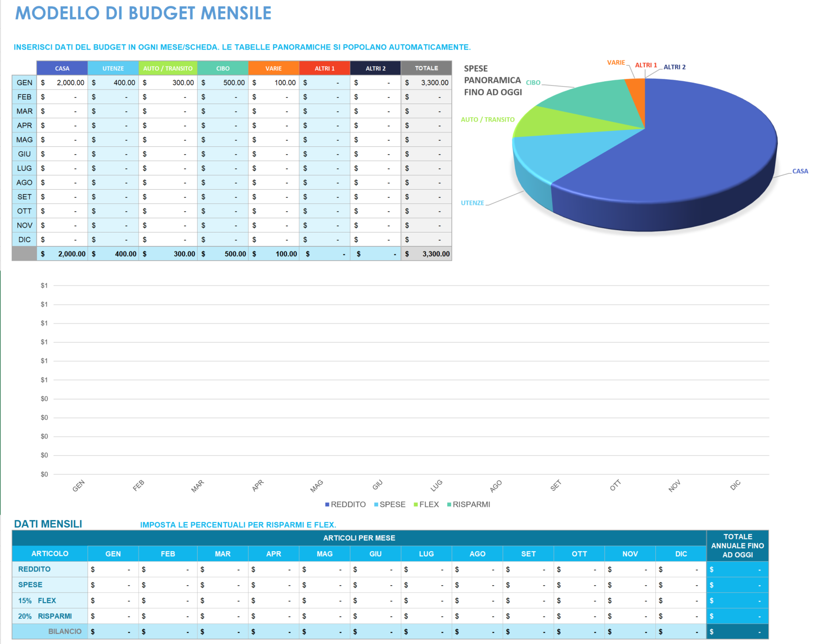Select the MAG header in monthly data table

coord(325,554)
